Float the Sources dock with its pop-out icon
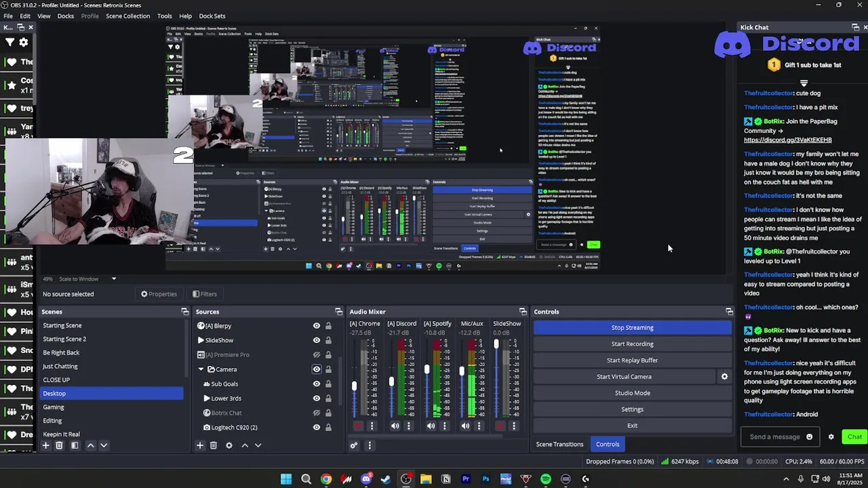The height and width of the screenshot is (488, 868). tap(338, 312)
